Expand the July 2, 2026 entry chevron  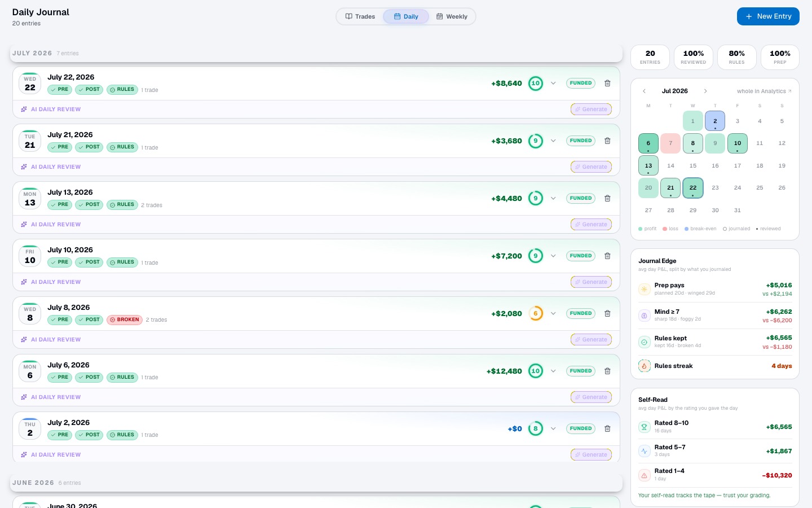(x=553, y=428)
